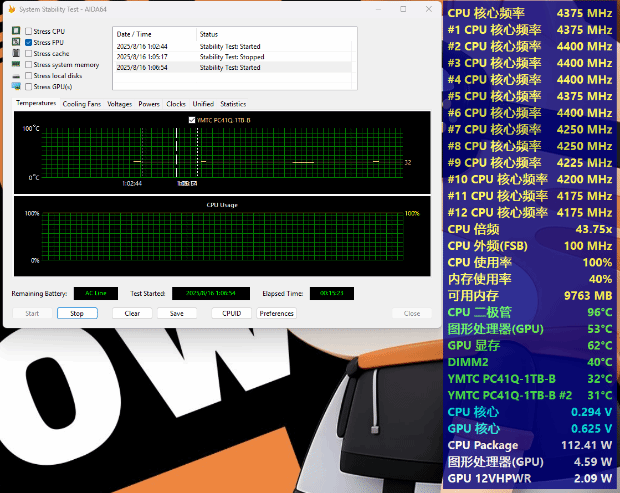Click the disk icon beside Stress local disks
Screen dimensions: 620x493
coord(16,76)
